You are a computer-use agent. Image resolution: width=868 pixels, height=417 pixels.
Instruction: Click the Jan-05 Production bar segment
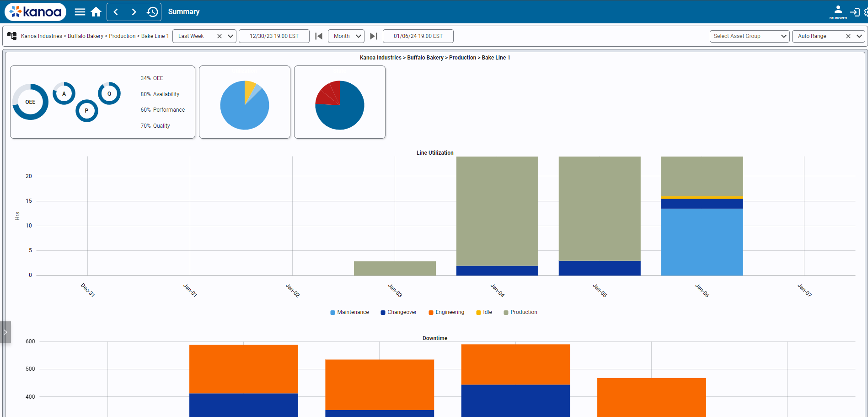coord(600,209)
